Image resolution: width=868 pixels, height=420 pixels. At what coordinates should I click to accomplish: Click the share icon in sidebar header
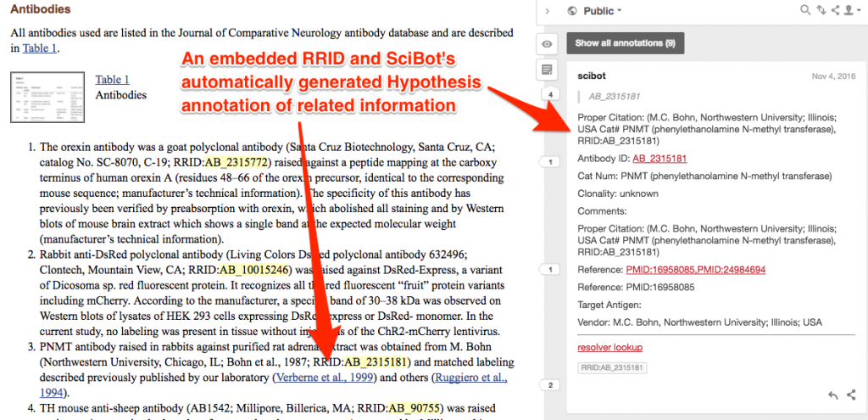click(836, 10)
